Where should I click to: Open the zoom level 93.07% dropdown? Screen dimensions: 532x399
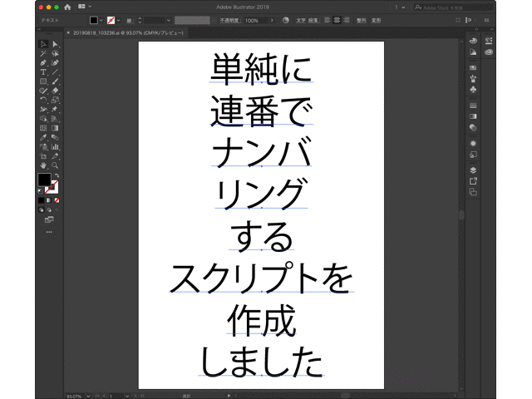click(x=88, y=396)
